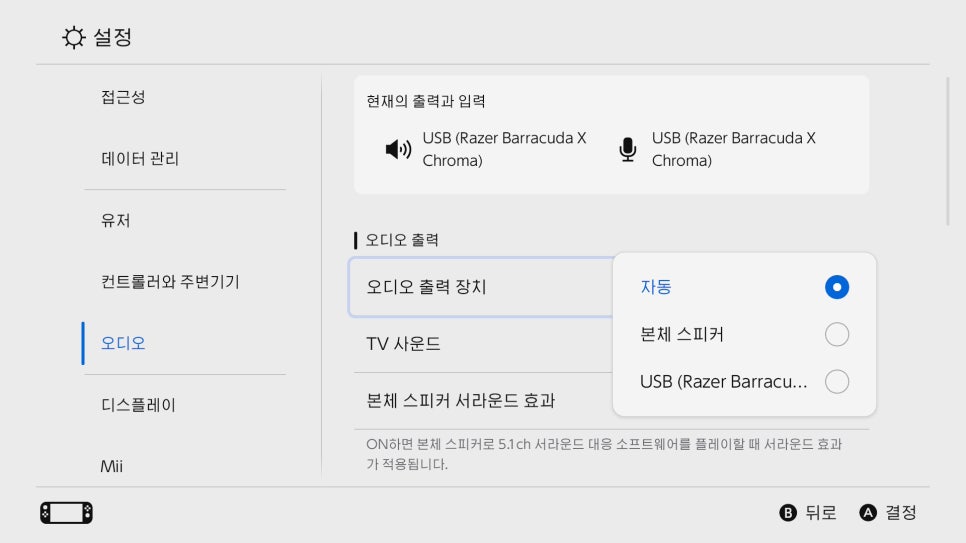Select 유저 in the sidebar
Screen dimensions: 966x543
116,220
